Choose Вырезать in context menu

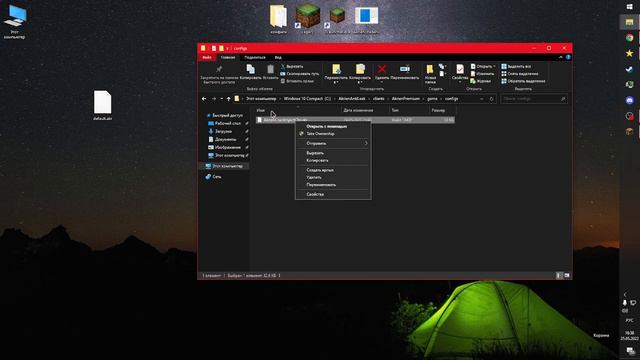[x=333, y=153]
